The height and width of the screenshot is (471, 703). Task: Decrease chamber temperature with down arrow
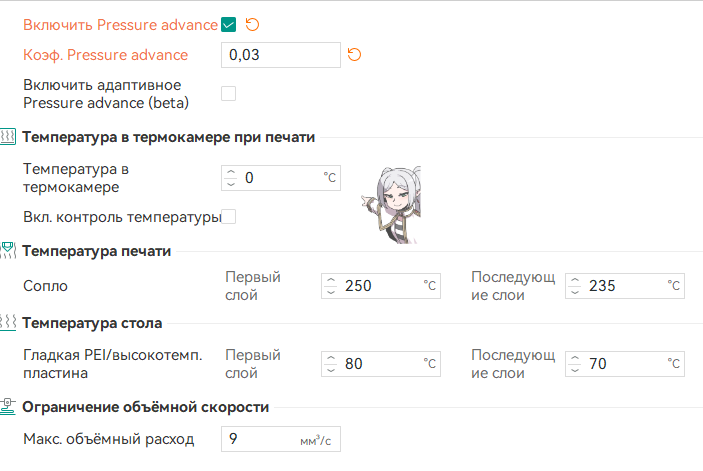click(231, 183)
